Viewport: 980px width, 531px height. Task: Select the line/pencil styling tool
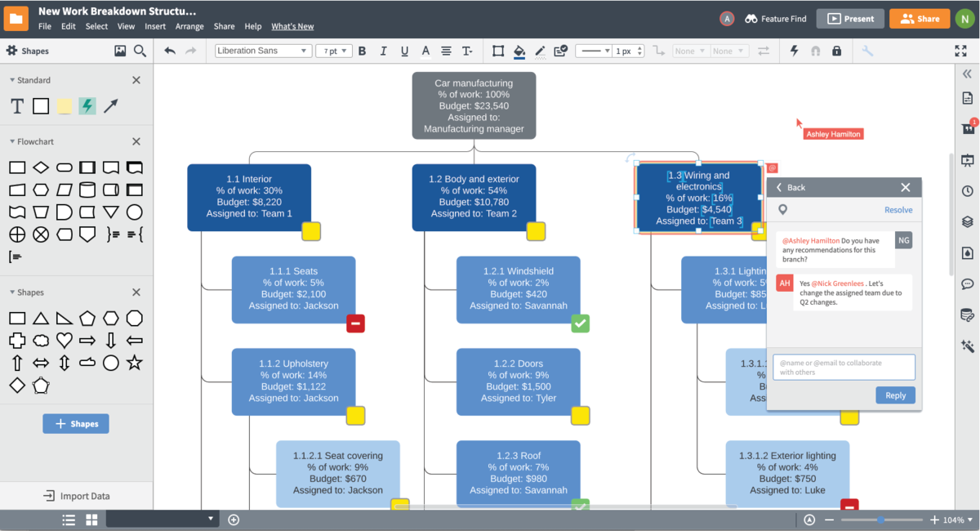[x=540, y=51]
